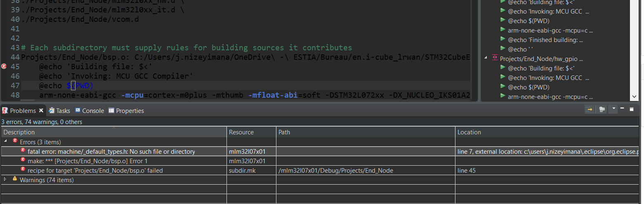Click the yellow warning icon for Warnings group
The width and height of the screenshot is (644, 204).
[x=15, y=179]
